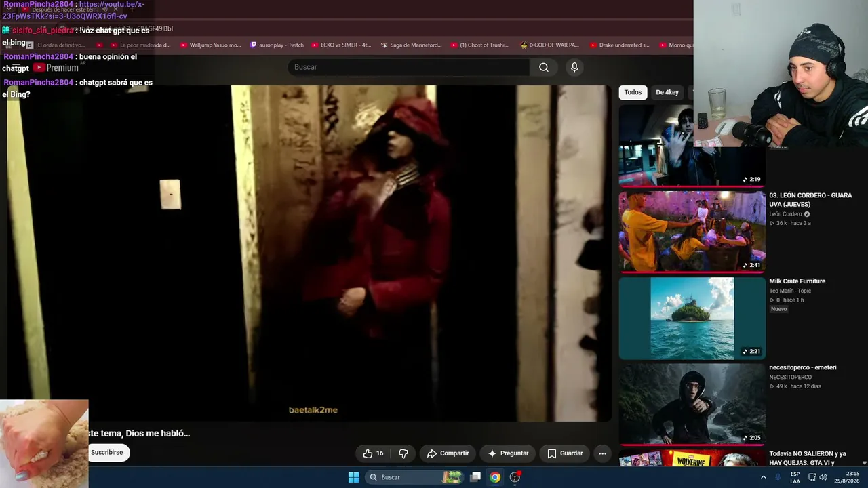Screen dimensions: 868x488
Task: Switch the ESP LAA keyboard language indicator
Action: pyautogui.click(x=795, y=477)
